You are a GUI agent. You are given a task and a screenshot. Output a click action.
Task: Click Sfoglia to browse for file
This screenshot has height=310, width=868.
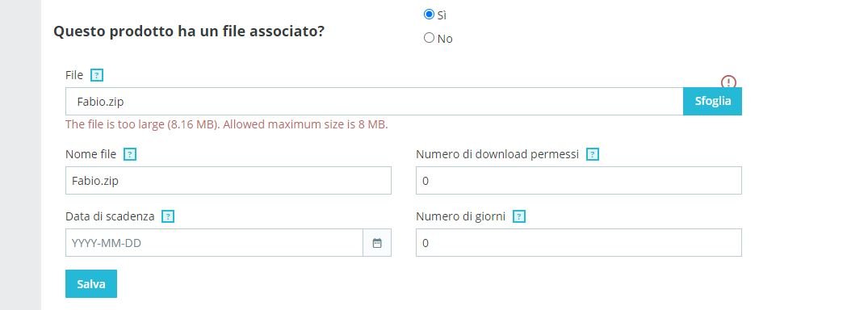(x=712, y=101)
